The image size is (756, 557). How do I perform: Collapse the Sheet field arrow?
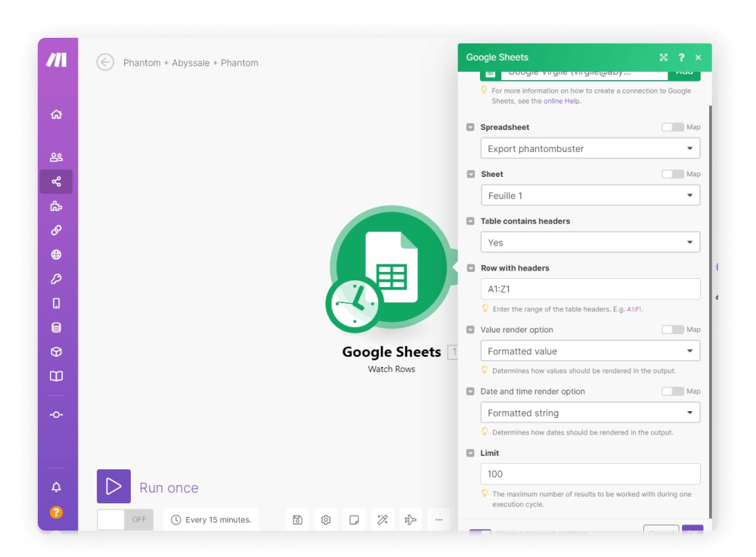470,174
